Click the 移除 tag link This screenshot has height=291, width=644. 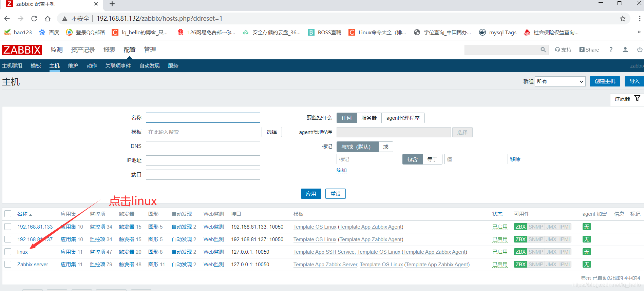tap(515, 159)
